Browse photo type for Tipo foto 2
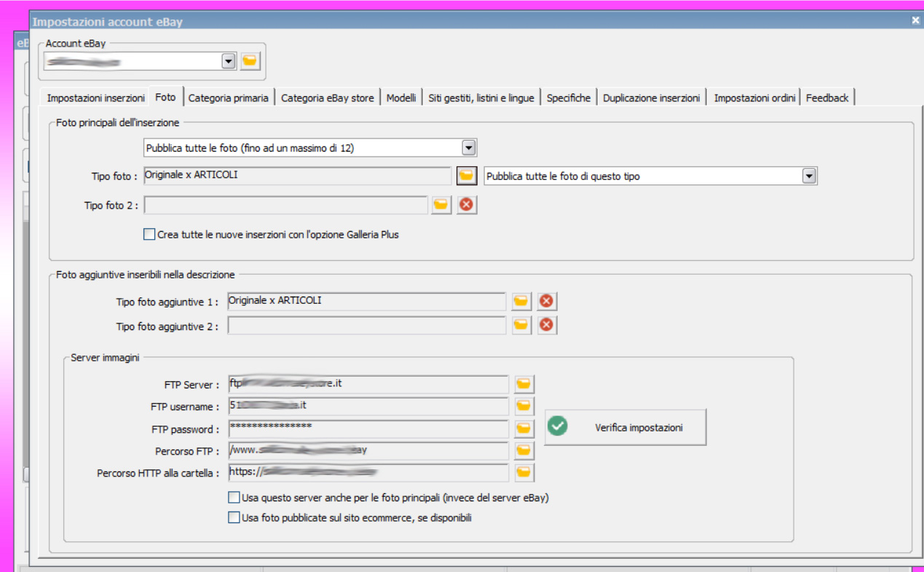Image resolution: width=924 pixels, height=572 pixels. click(441, 205)
